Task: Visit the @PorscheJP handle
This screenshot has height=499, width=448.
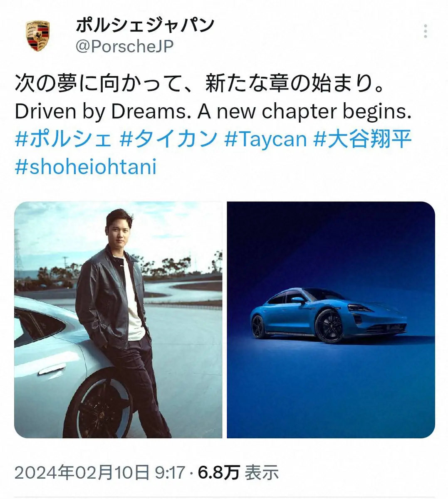Action: [x=124, y=47]
